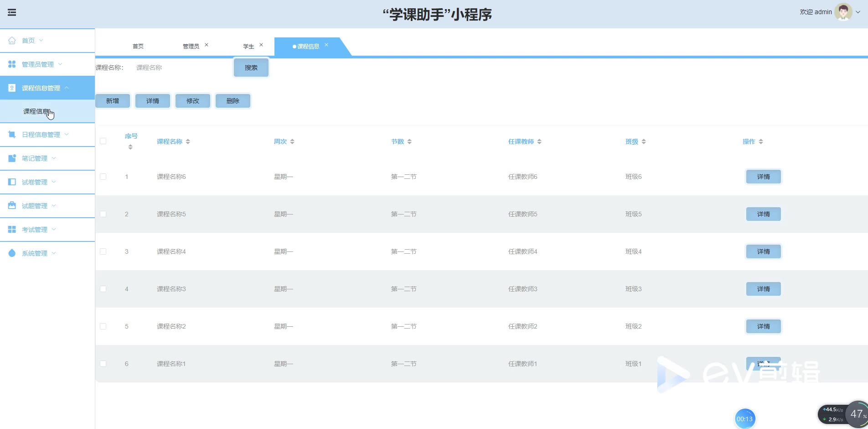Expand the 首页 sidebar menu
The width and height of the screenshot is (868, 429).
[x=41, y=40]
